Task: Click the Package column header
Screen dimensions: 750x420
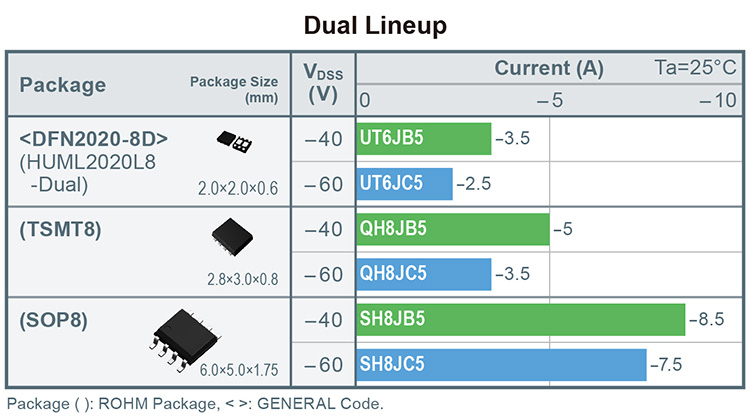Action: 63,85
